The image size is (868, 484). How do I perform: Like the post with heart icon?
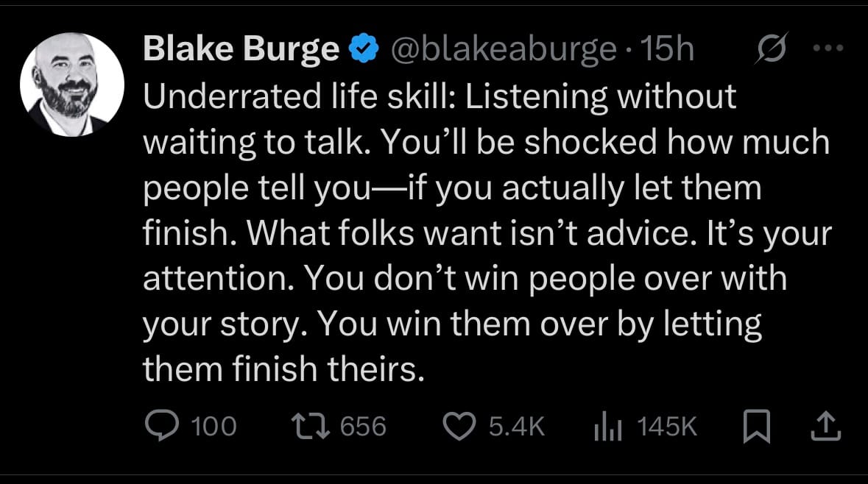pyautogui.click(x=459, y=427)
